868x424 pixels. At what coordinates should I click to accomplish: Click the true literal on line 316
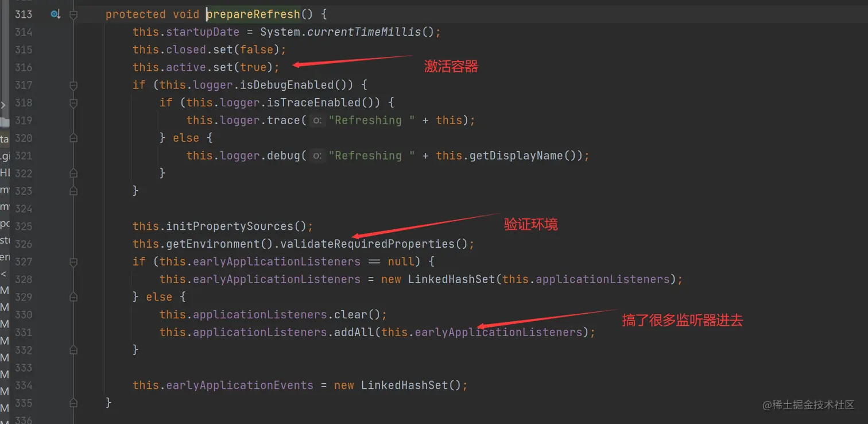[x=253, y=67]
